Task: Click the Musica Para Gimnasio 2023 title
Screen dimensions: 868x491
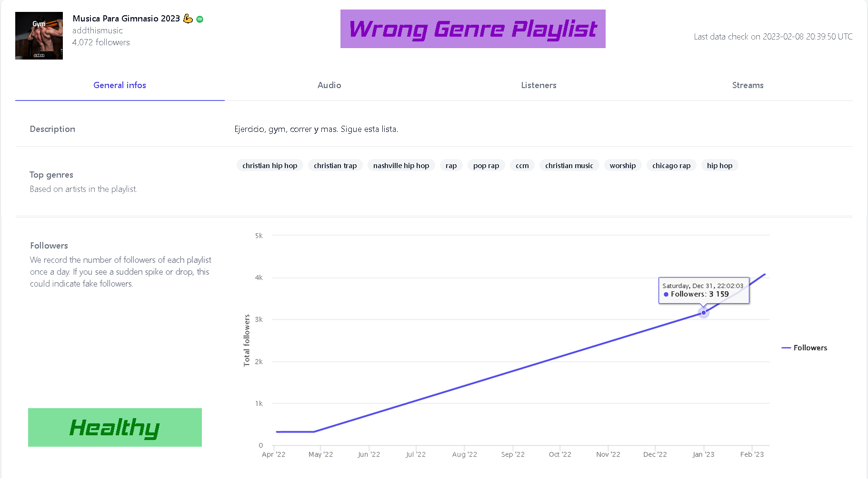Action: pyautogui.click(x=126, y=19)
